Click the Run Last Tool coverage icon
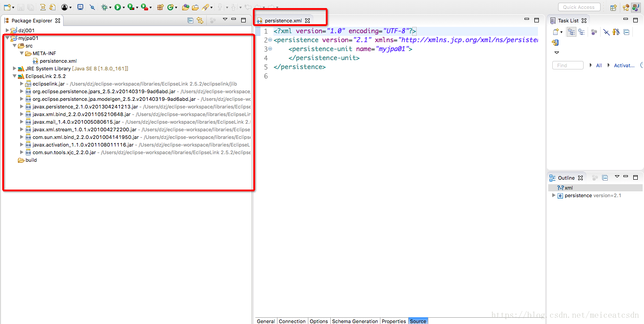 (131, 7)
